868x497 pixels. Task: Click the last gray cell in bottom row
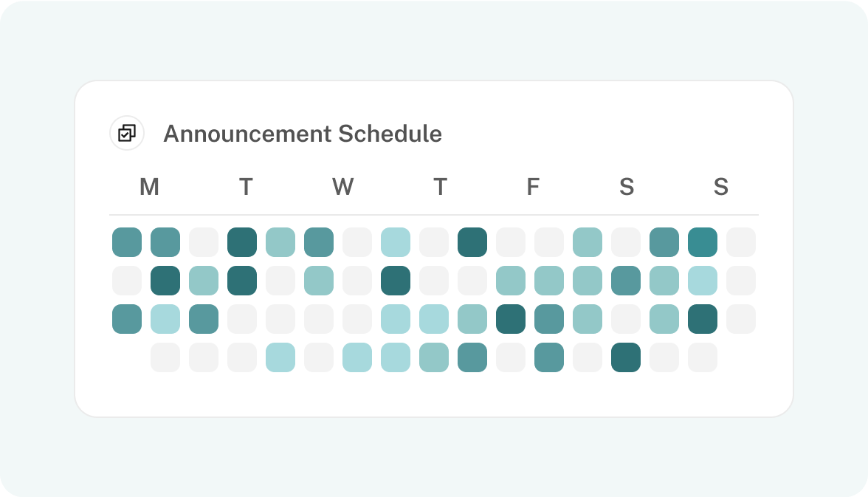pos(703,357)
